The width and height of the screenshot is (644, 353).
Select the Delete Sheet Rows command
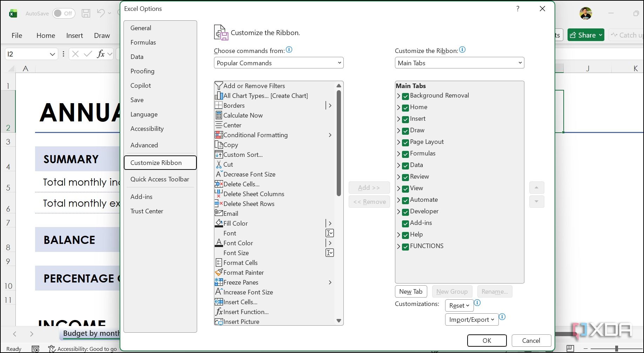click(274, 204)
